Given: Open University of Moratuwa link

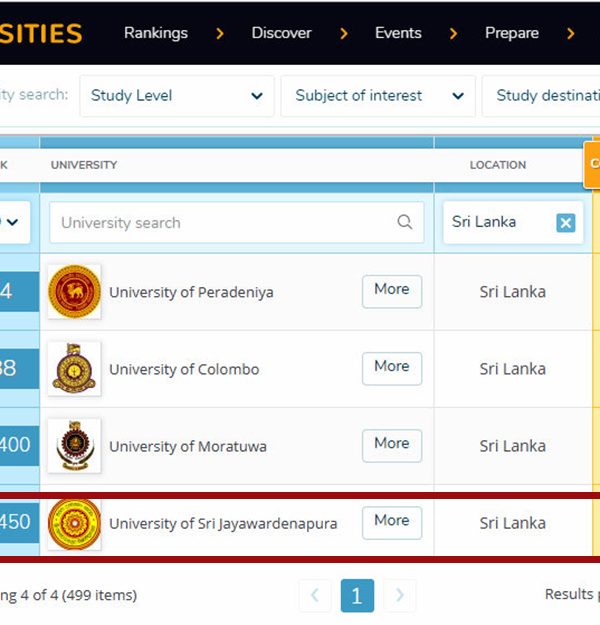Looking at the screenshot, I should point(188,447).
